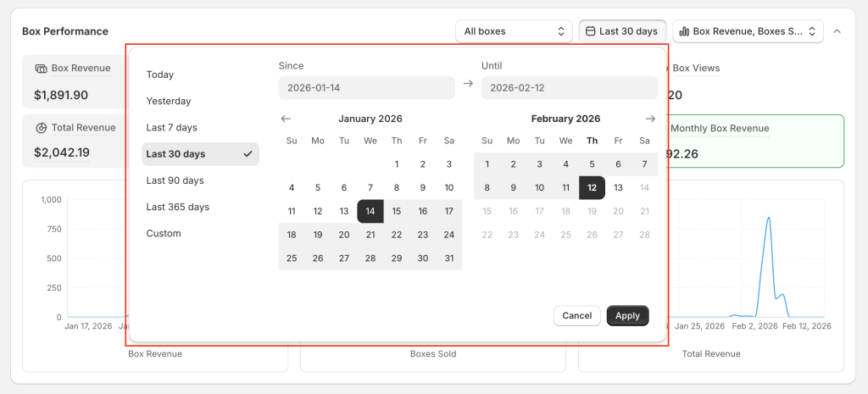
Task: Open the Box Revenue, Boxes Sold metrics dropdown
Action: (748, 31)
